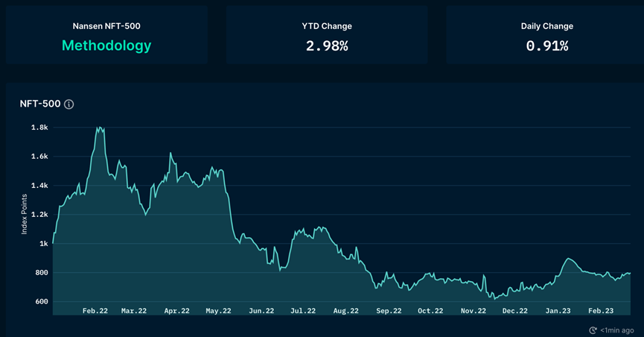644x337 pixels.
Task: Click the Daily Change label
Action: [x=547, y=26]
